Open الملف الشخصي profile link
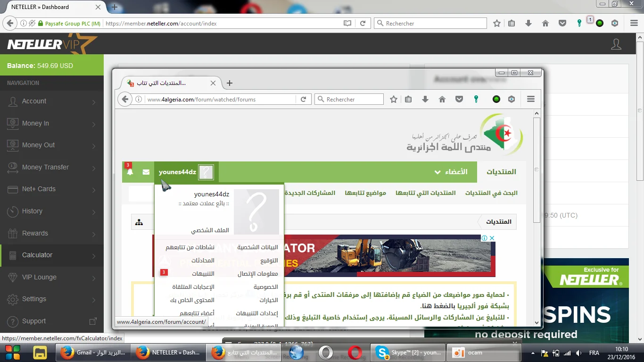Image resolution: width=644 pixels, height=362 pixels. coord(210,230)
